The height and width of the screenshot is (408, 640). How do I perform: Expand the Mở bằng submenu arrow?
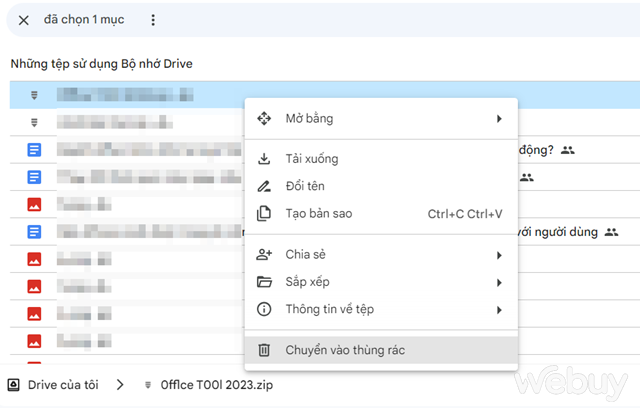(x=499, y=119)
